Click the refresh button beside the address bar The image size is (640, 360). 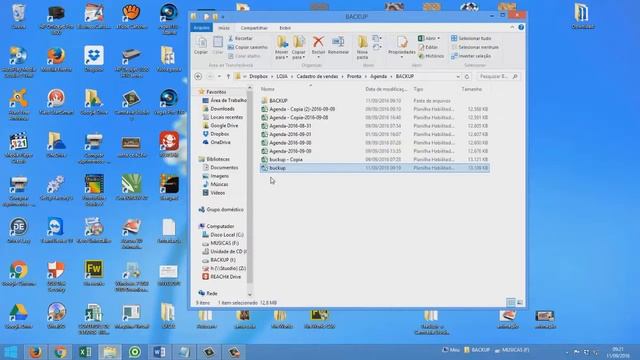pyautogui.click(x=467, y=76)
